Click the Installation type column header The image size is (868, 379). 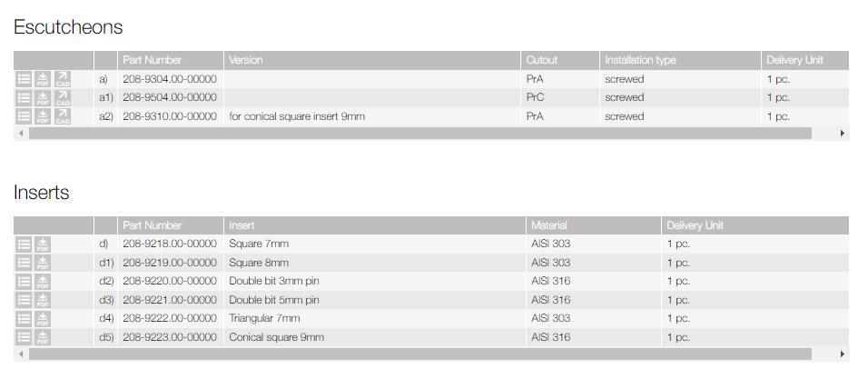[640, 60]
